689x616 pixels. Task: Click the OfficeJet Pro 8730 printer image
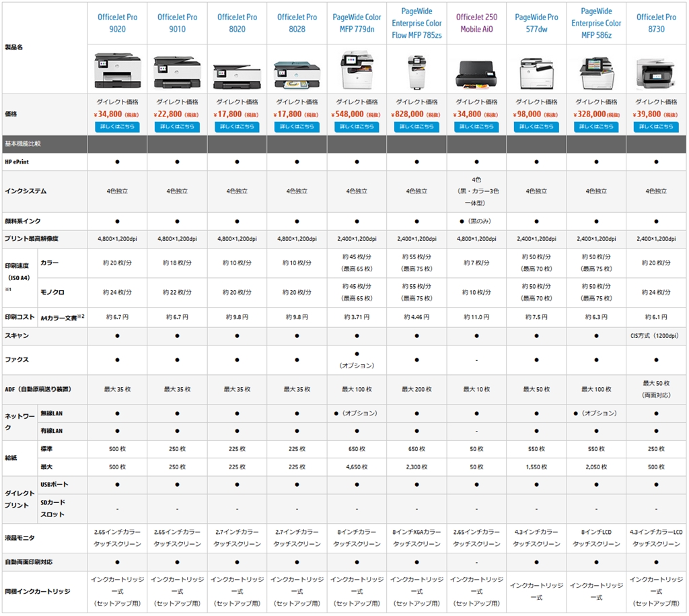click(655, 73)
